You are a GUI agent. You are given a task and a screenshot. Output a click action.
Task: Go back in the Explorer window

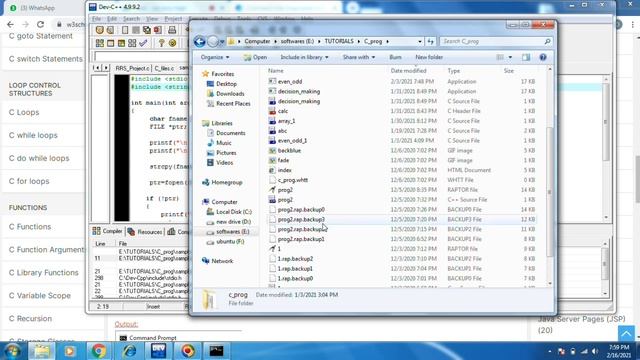point(200,41)
